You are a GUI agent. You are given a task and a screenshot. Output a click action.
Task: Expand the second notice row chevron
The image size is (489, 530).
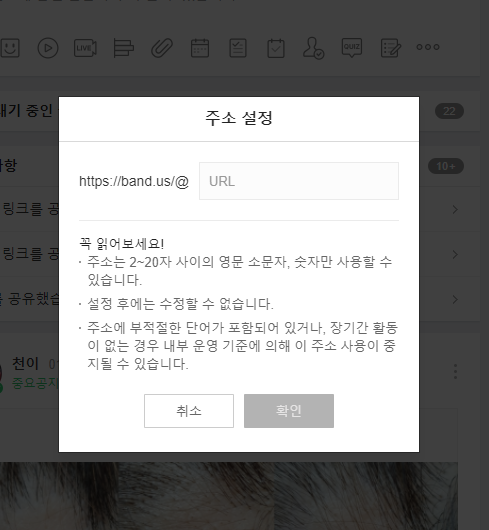coord(455,254)
